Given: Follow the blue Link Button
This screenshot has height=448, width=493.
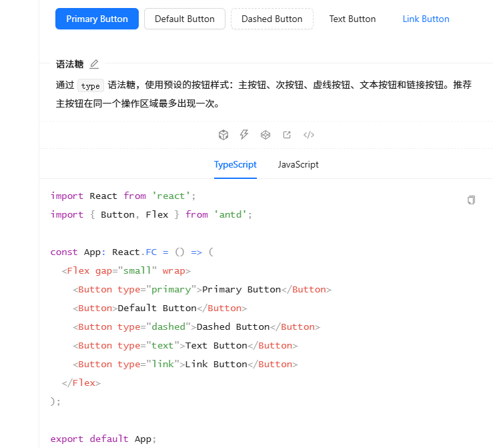Looking at the screenshot, I should point(426,19).
